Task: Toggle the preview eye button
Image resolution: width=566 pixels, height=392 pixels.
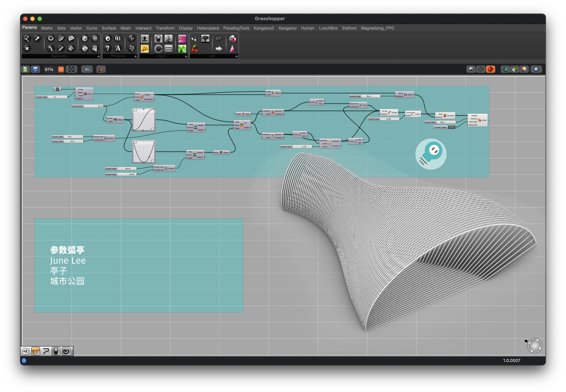Action: tap(87, 69)
